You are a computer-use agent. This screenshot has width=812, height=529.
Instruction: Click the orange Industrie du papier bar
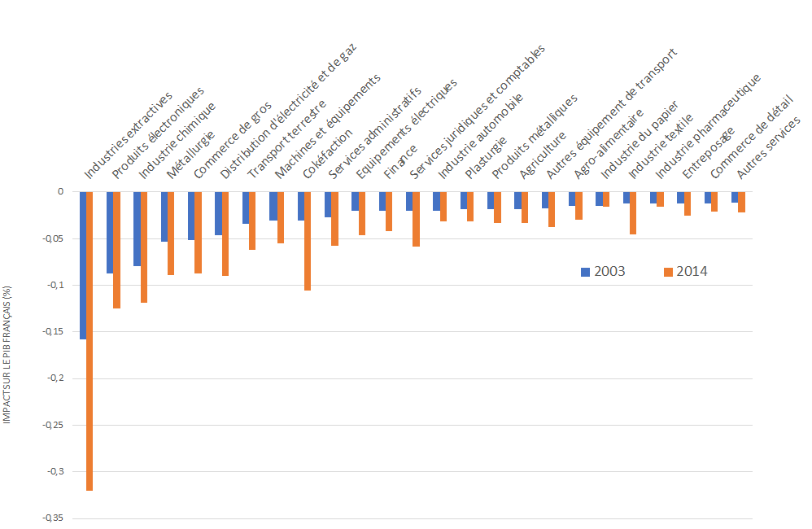[633, 213]
